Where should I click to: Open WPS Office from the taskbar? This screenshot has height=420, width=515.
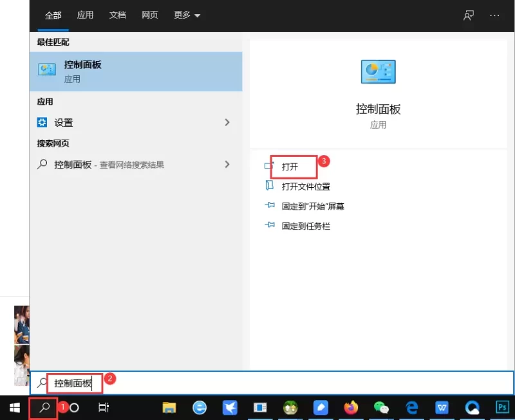pos(442,407)
